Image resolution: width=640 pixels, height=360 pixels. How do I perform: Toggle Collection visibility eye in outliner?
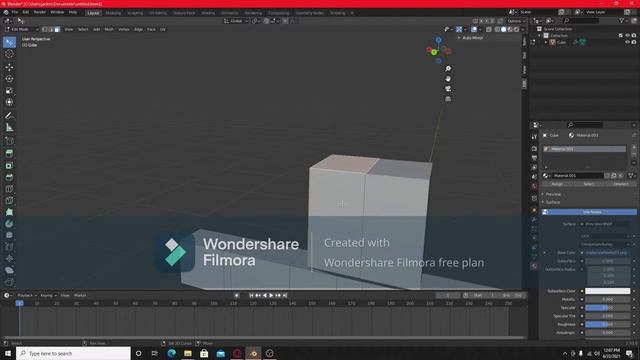(627, 36)
